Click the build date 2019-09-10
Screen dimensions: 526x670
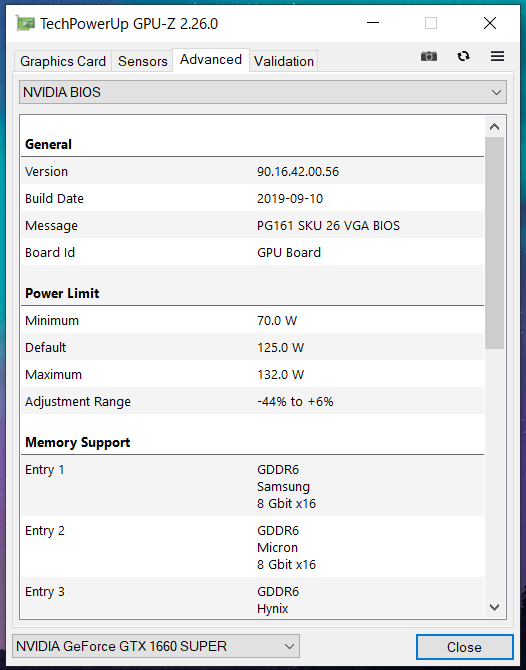coord(290,198)
